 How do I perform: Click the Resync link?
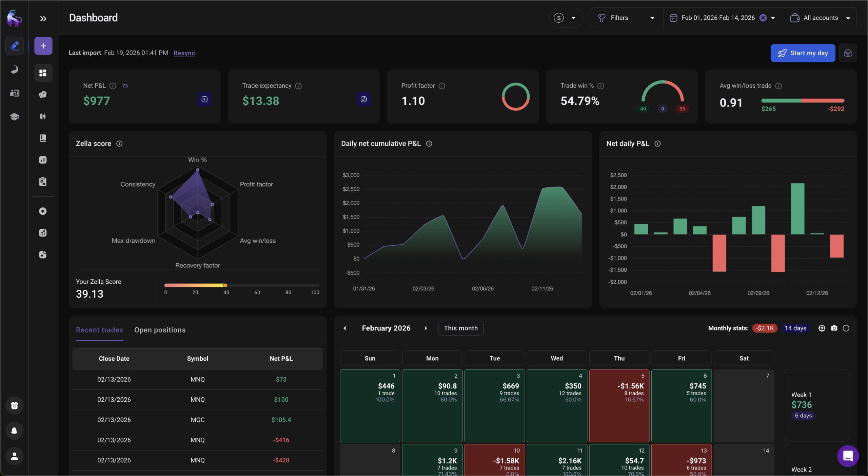pyautogui.click(x=184, y=53)
